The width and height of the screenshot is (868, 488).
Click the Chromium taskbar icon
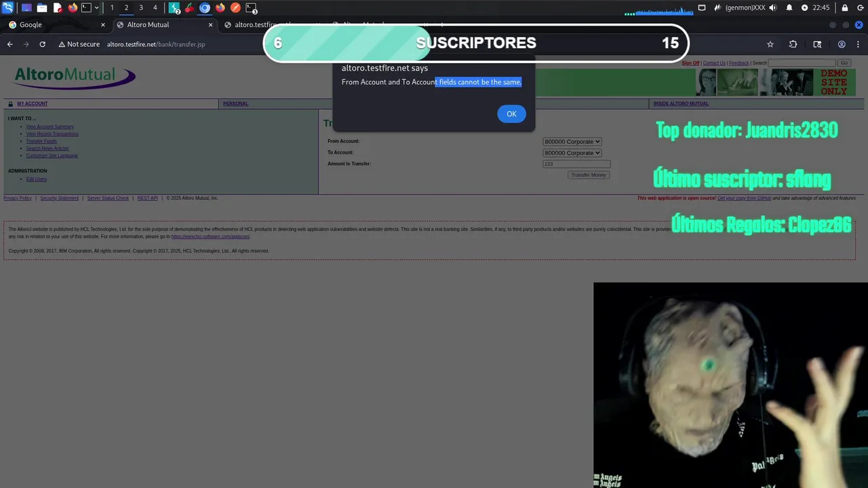click(x=205, y=8)
